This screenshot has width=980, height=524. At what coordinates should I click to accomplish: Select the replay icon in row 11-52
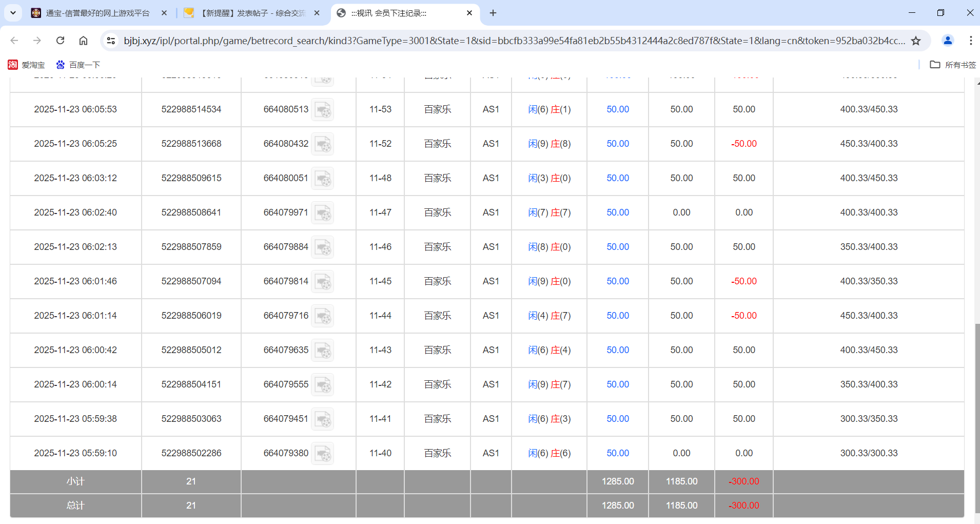pyautogui.click(x=323, y=144)
